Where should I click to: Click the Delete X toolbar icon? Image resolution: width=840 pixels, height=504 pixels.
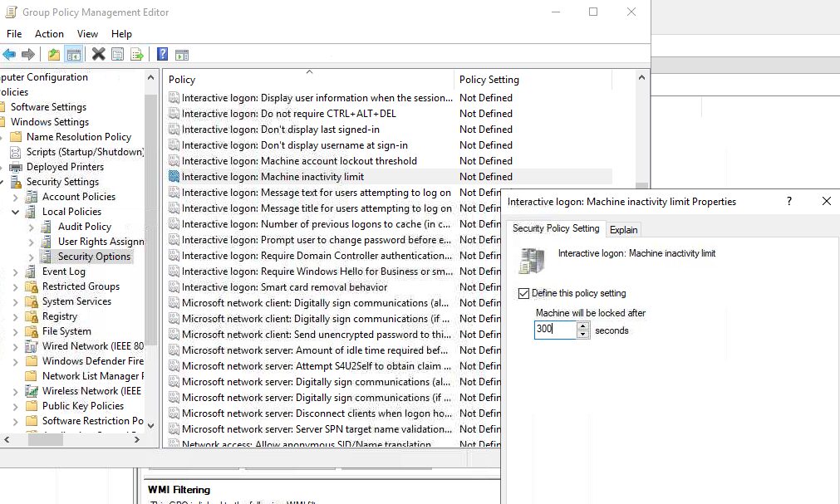(x=98, y=55)
